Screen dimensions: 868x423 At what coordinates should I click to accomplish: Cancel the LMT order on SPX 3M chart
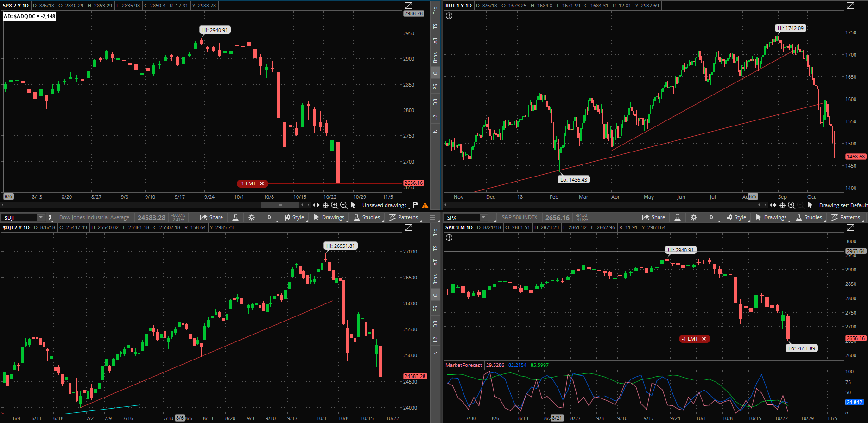pyautogui.click(x=704, y=339)
